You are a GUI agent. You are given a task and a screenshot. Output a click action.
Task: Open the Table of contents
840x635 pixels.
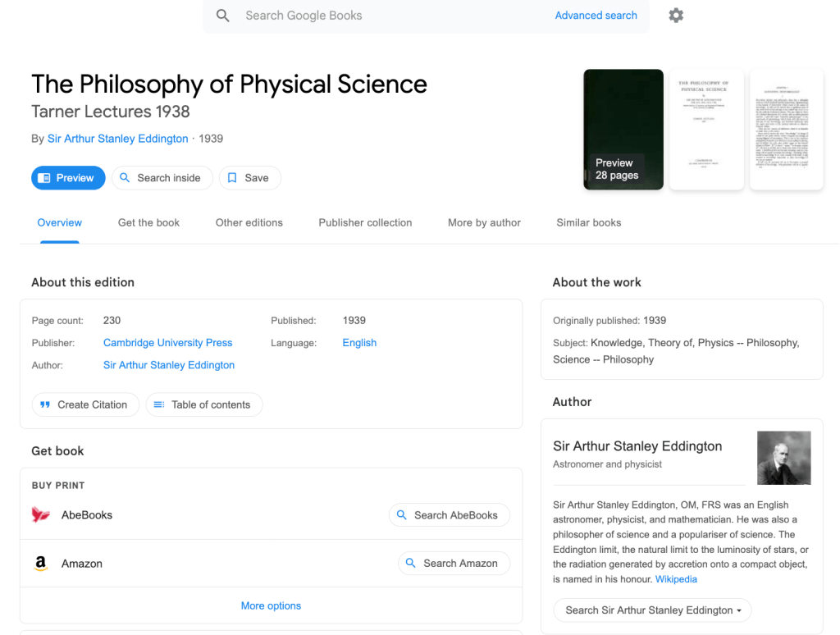203,404
